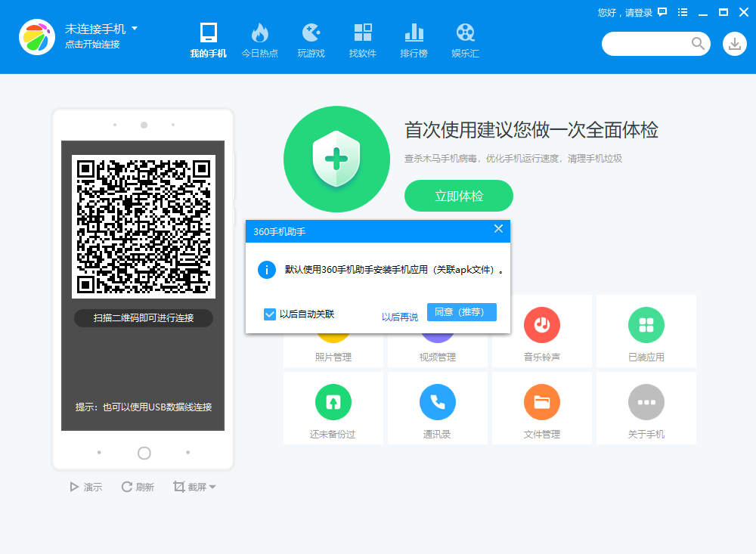Click the search input field

650,44
